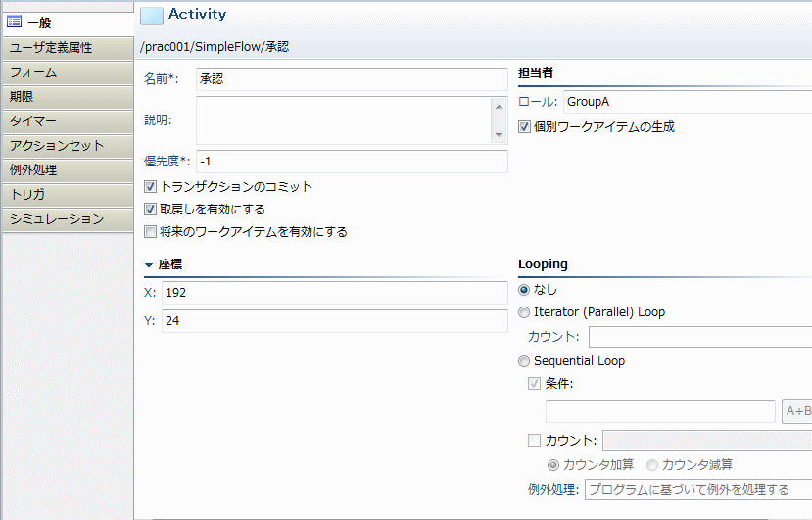The width and height of the screenshot is (812, 520).
Task: Go to the アクションセット tab
Action: tap(67, 146)
